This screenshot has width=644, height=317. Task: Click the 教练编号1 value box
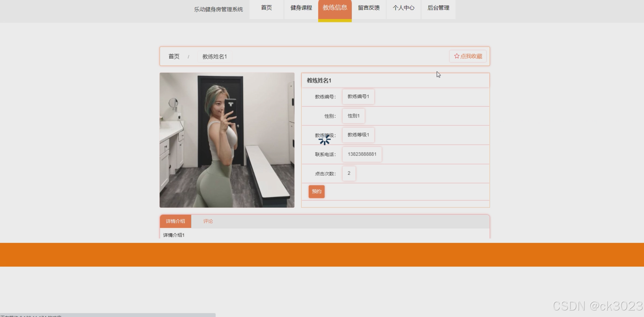(x=358, y=97)
